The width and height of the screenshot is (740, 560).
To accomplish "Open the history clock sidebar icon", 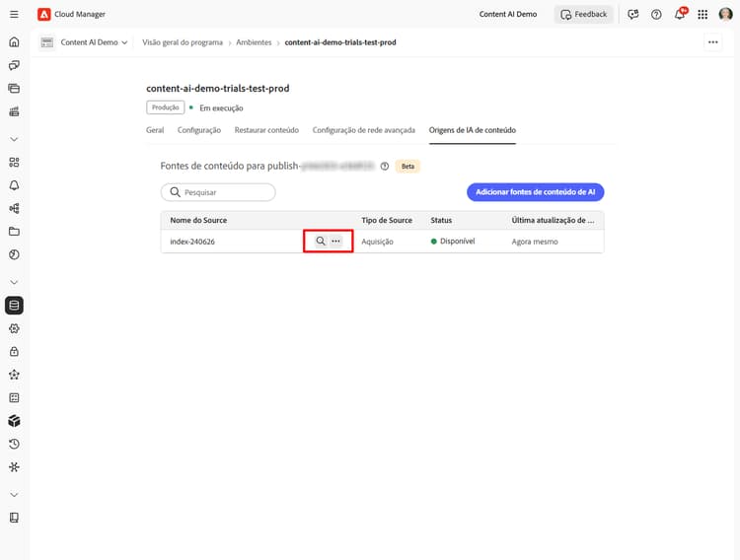I will tap(14, 444).
